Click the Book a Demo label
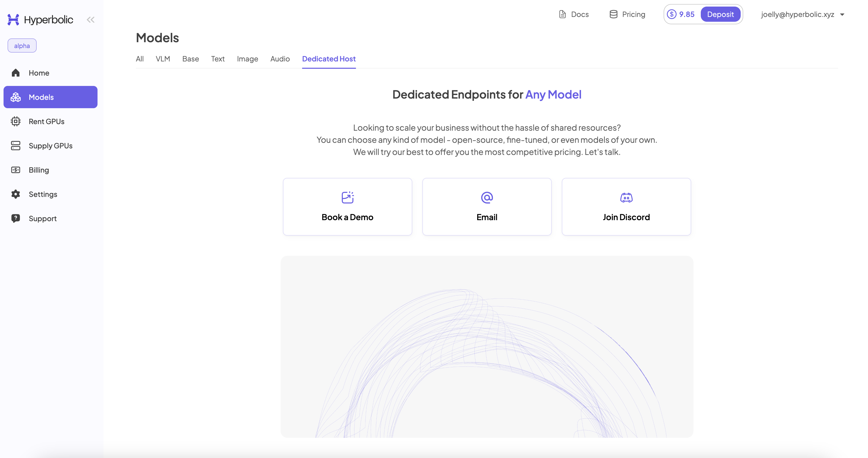The width and height of the screenshot is (868, 458). [347, 217]
